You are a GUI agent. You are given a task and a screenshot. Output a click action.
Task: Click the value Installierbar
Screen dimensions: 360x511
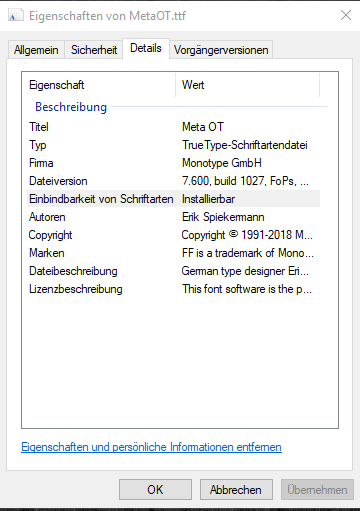pos(208,199)
